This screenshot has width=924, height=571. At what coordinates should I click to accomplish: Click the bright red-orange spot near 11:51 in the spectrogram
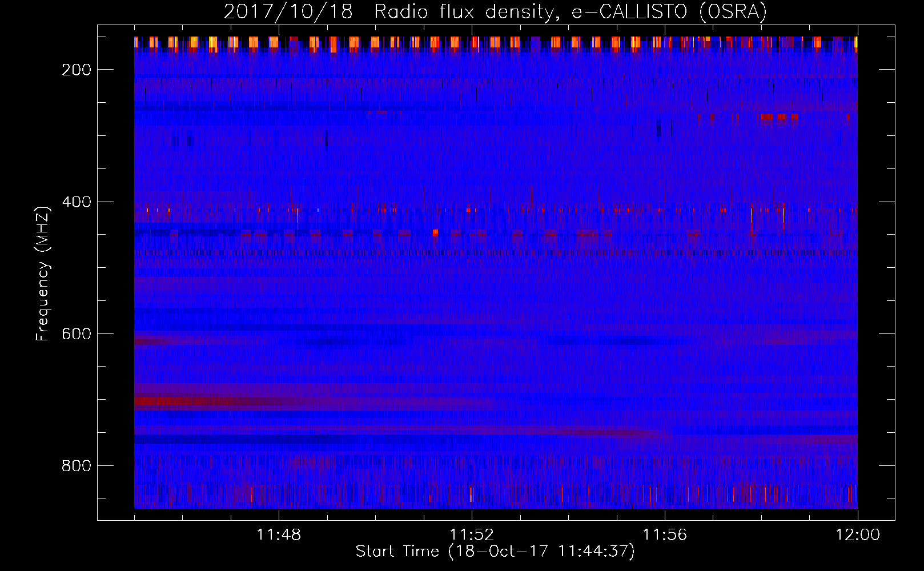coord(435,232)
